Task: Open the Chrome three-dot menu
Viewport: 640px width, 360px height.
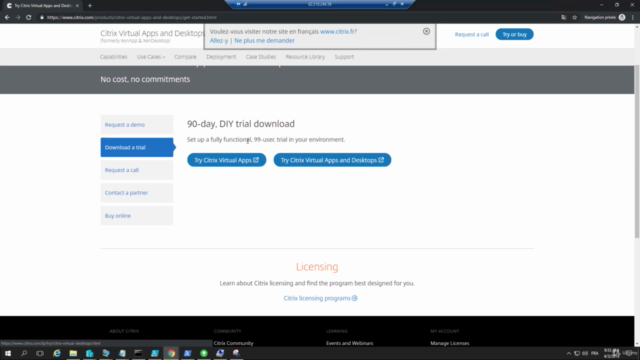Action: coord(633,18)
